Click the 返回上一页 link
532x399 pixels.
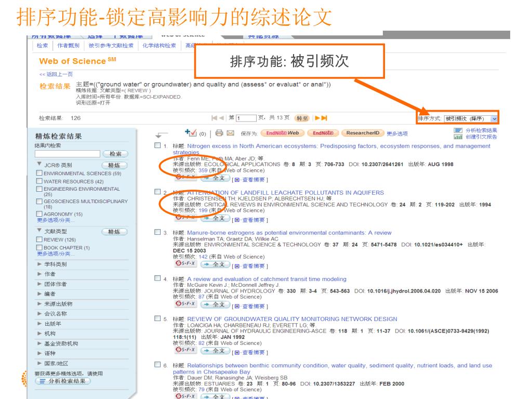tap(56, 74)
